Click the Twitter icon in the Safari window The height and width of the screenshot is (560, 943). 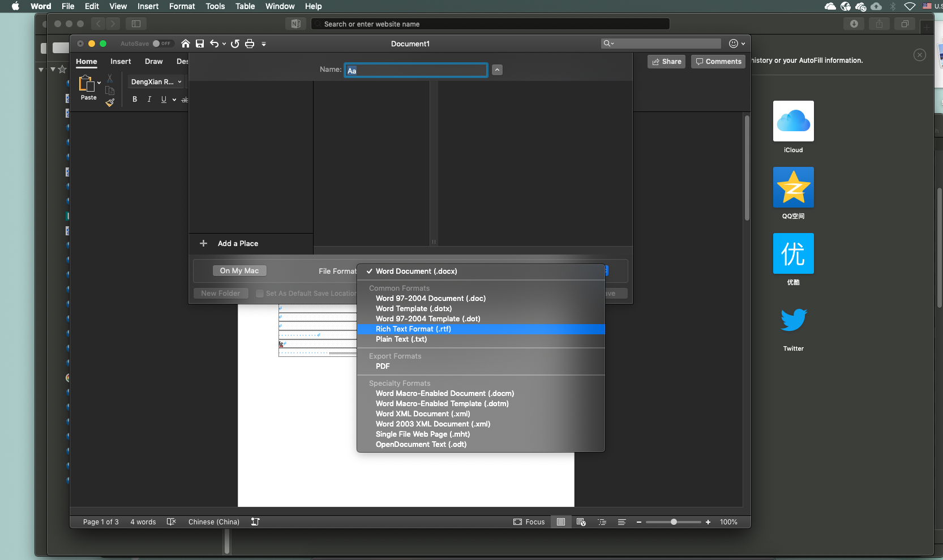[794, 320]
